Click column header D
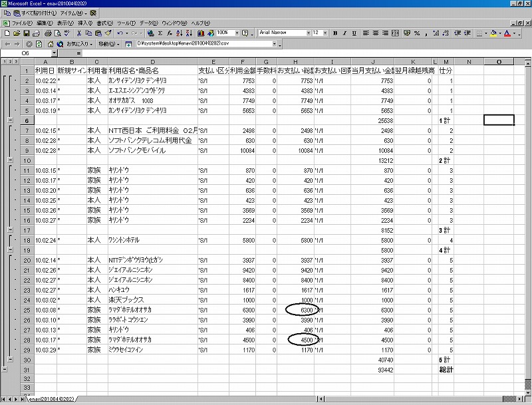This screenshot has height=405, width=532. point(153,62)
